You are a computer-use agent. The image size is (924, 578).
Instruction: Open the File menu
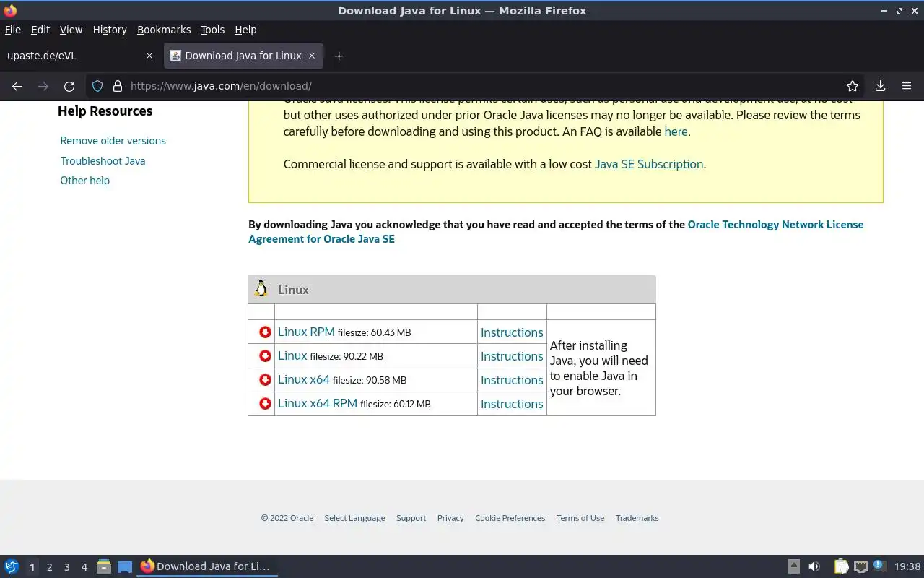point(13,30)
